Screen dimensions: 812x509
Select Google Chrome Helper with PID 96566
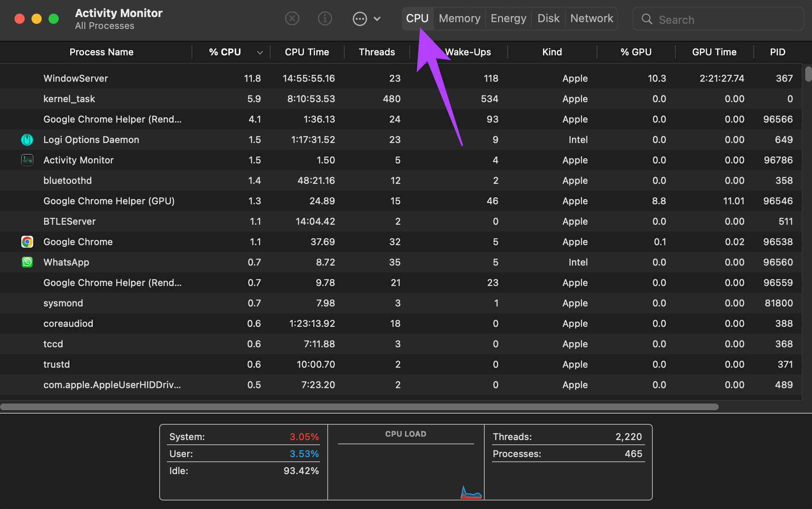click(401, 119)
